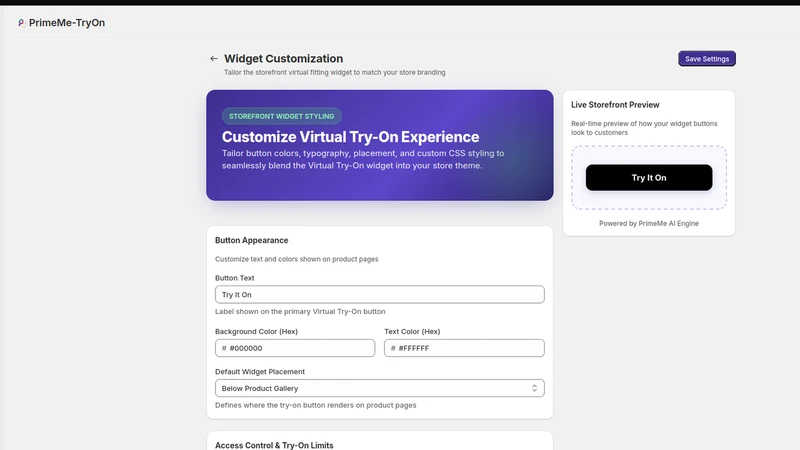800x450 pixels.
Task: Focus the Background Color hex field
Action: [295, 348]
